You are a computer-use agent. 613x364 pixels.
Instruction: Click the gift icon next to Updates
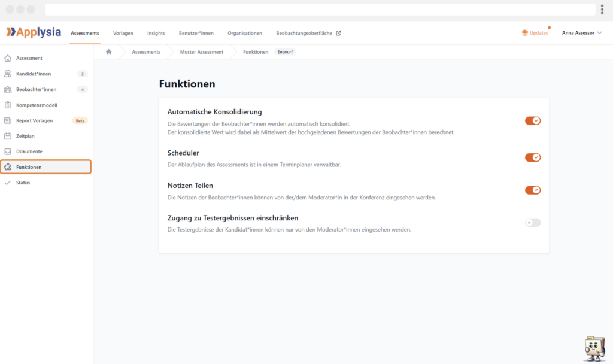click(x=525, y=33)
